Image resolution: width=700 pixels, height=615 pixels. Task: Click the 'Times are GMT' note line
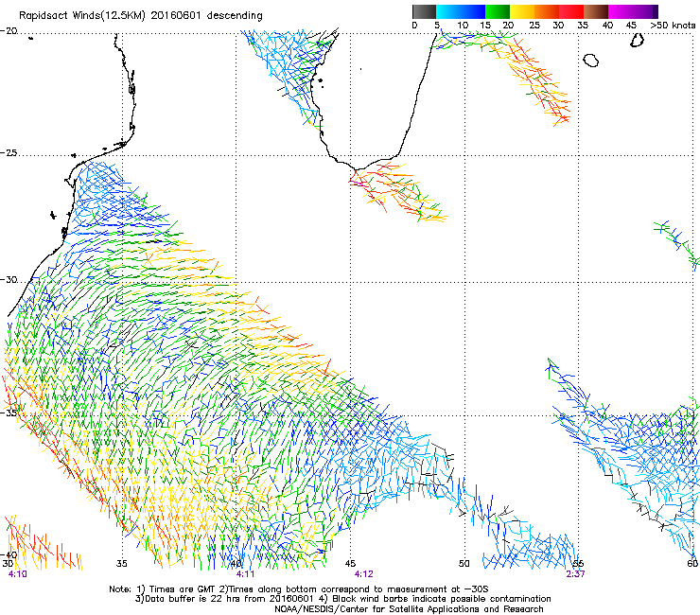coord(299,589)
